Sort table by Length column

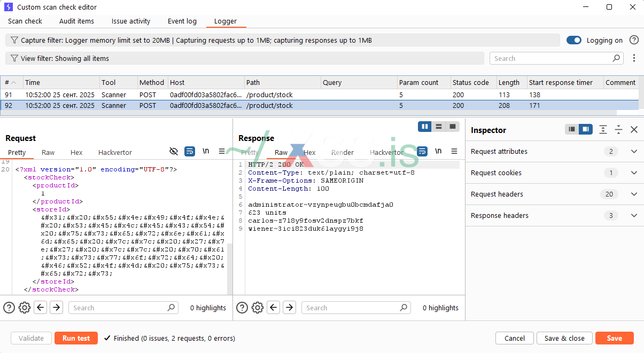[x=511, y=82]
